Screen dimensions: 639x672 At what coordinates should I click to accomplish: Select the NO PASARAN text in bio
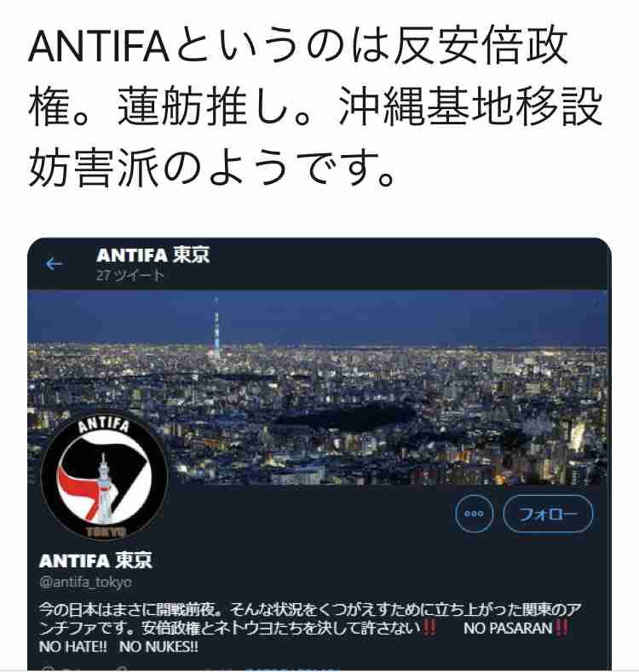tap(508, 629)
